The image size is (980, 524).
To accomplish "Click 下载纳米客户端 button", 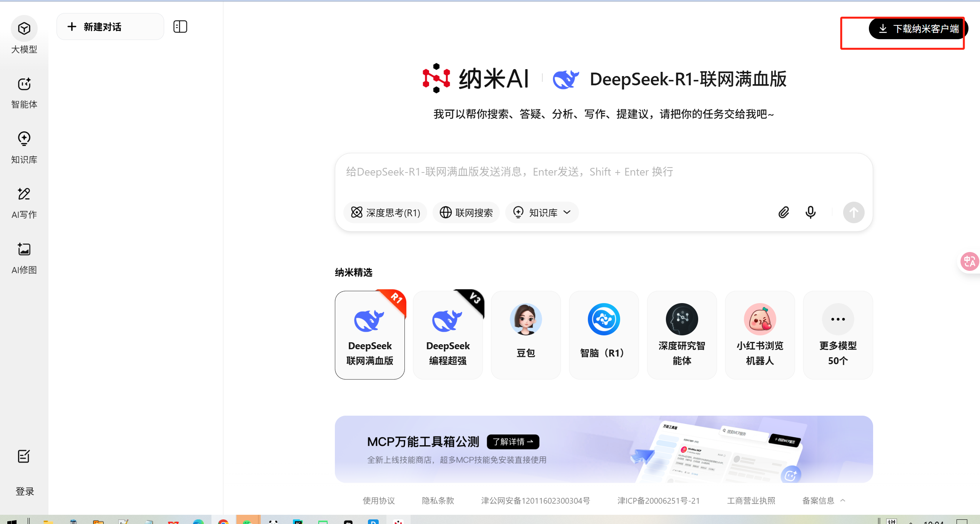I will tap(918, 29).
